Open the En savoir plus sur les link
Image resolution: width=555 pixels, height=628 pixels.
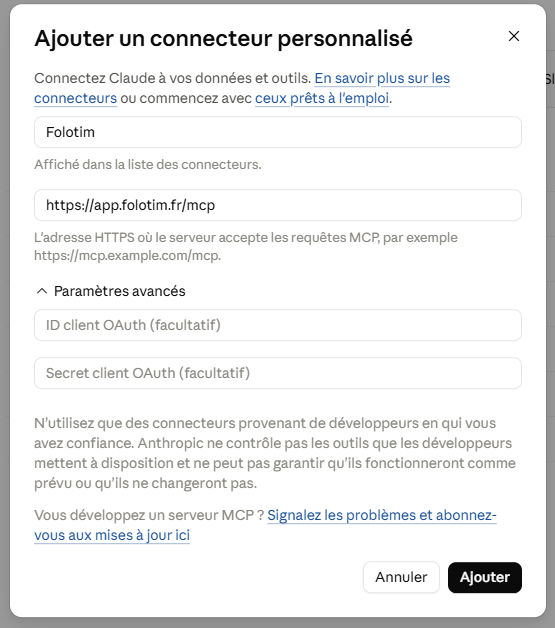tap(382, 78)
